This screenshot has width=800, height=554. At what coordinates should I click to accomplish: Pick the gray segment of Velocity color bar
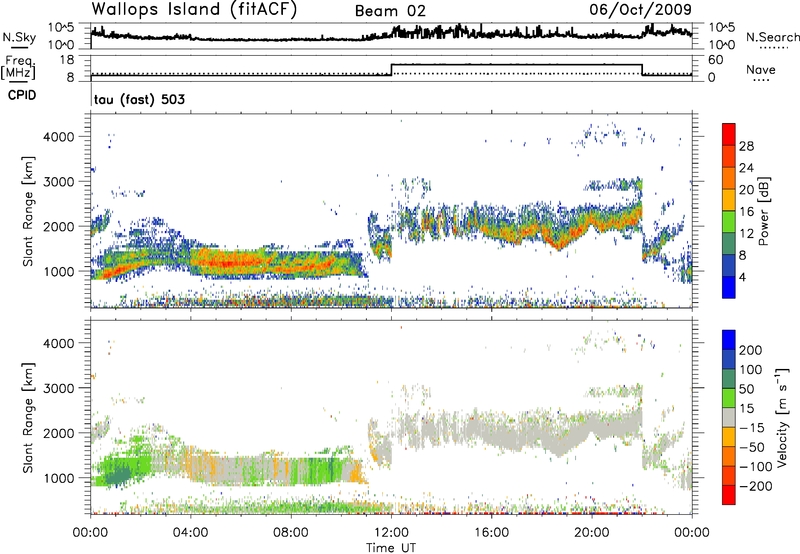click(729, 418)
